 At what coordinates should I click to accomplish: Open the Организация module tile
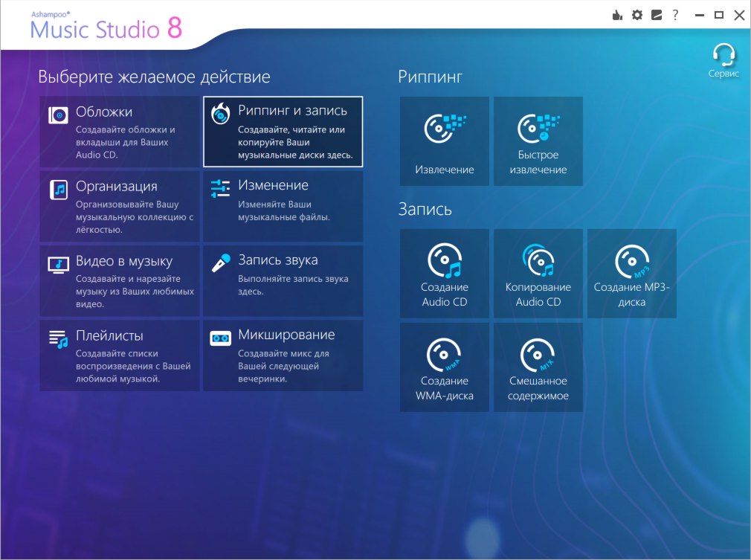[119, 207]
